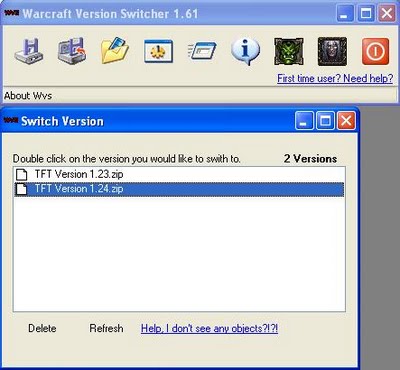400x370 pixels.
Task: Open 'First time user? Need help?' link
Action: tap(335, 78)
